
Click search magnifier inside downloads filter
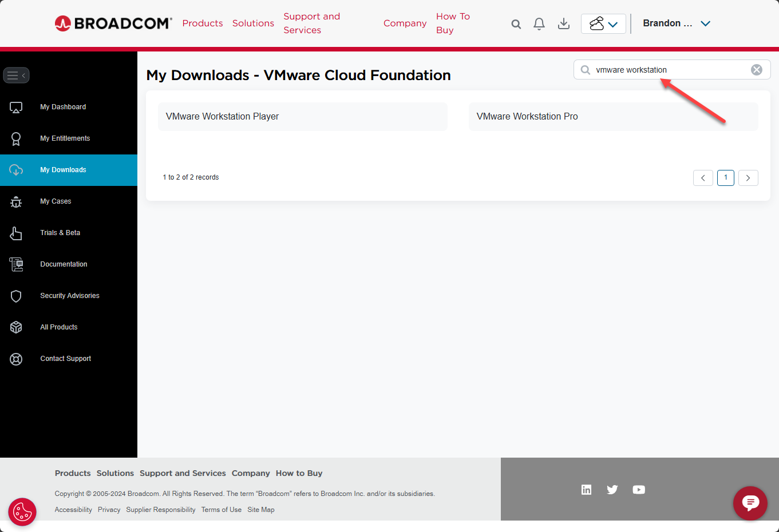coord(586,70)
